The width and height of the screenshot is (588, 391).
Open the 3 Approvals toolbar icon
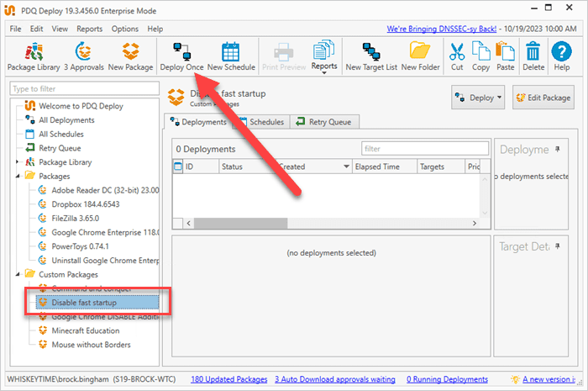pyautogui.click(x=84, y=56)
